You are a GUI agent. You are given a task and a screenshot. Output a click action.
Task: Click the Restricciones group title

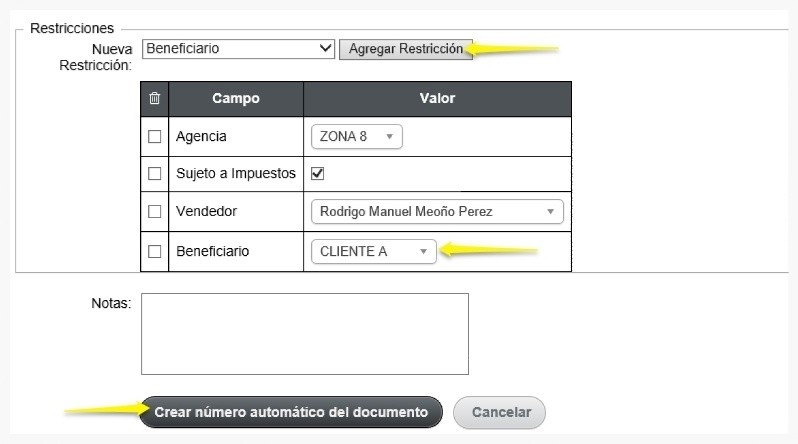click(x=72, y=28)
